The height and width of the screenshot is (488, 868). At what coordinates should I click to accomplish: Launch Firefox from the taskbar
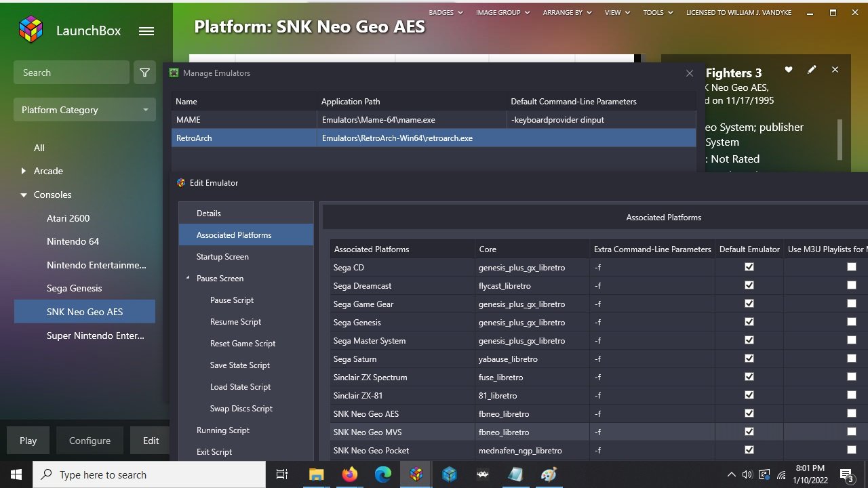click(349, 475)
